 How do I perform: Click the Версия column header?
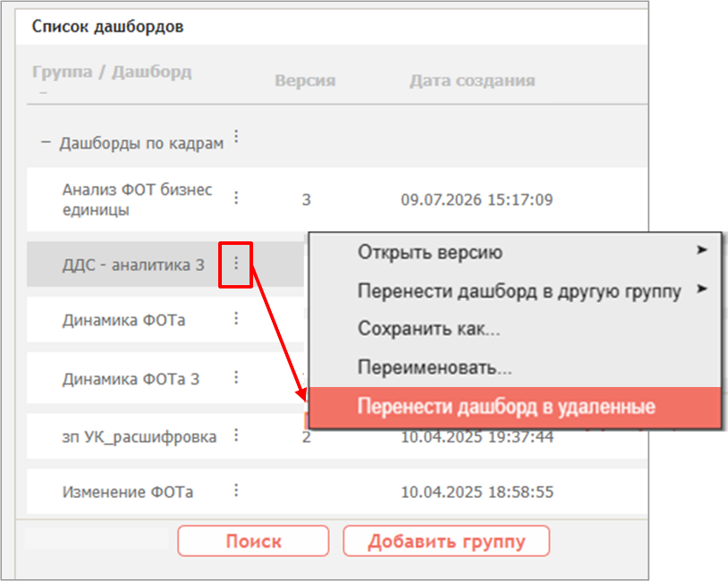pyautogui.click(x=305, y=80)
